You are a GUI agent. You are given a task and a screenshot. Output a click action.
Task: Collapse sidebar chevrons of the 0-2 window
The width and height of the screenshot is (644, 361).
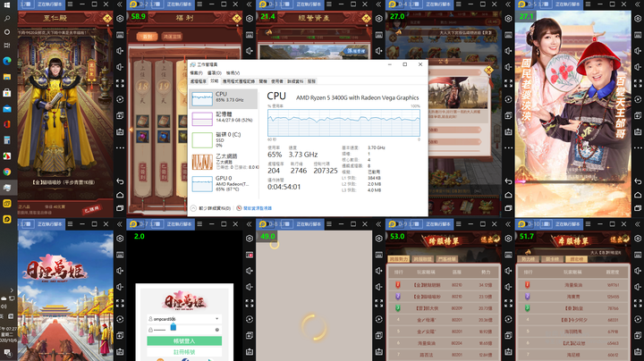coord(249,4)
